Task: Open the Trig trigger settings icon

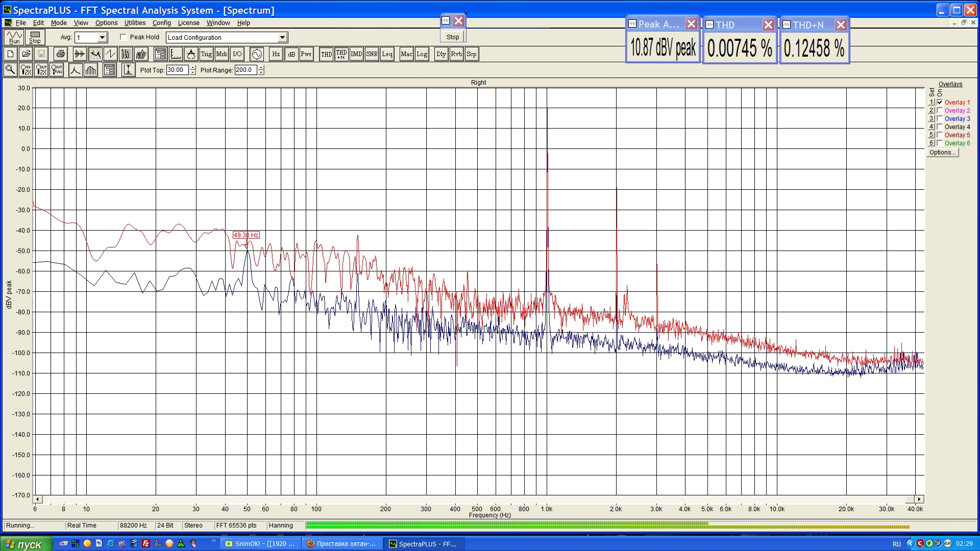Action: (206, 54)
